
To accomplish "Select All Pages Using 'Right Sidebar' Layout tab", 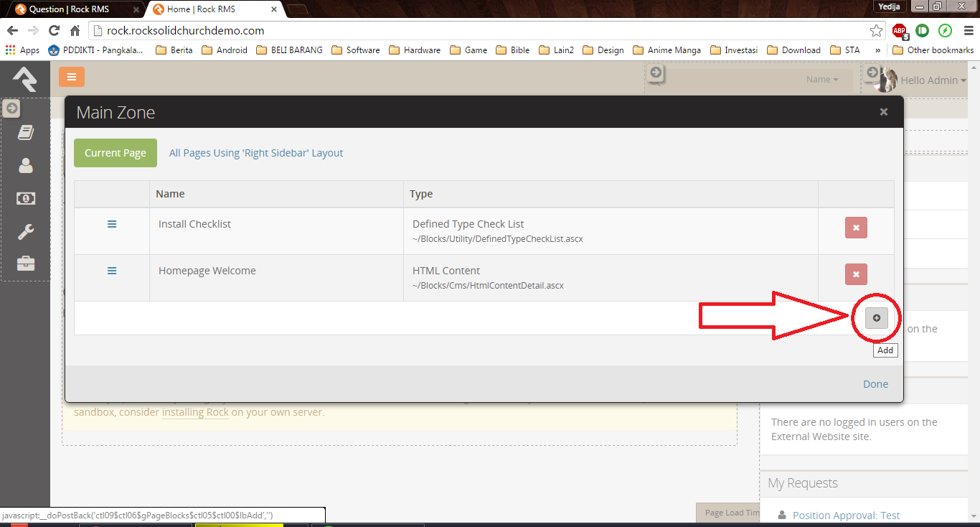I will [x=256, y=153].
